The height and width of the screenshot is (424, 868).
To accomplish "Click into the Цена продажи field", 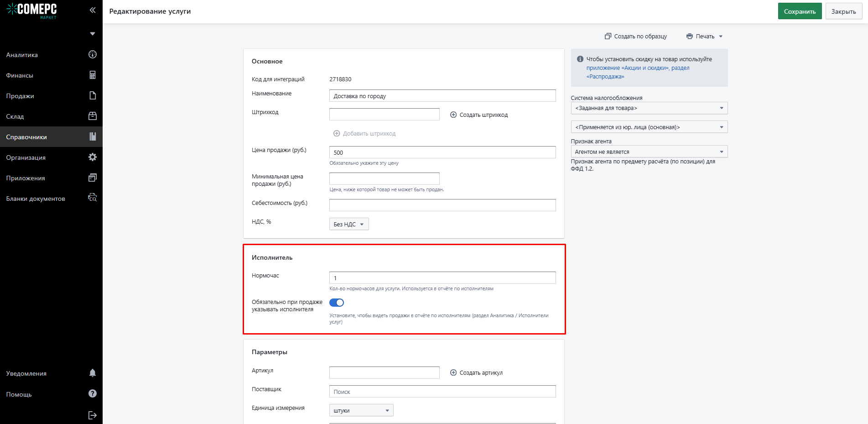I will click(x=442, y=152).
